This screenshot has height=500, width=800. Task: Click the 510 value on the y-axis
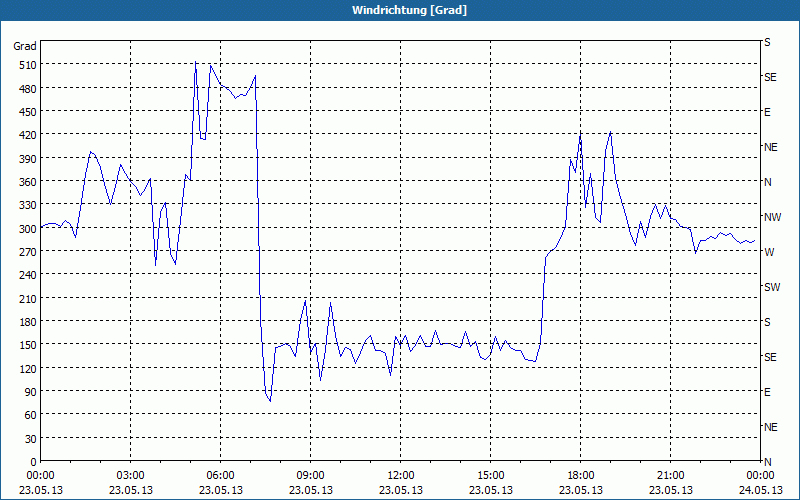(25, 65)
